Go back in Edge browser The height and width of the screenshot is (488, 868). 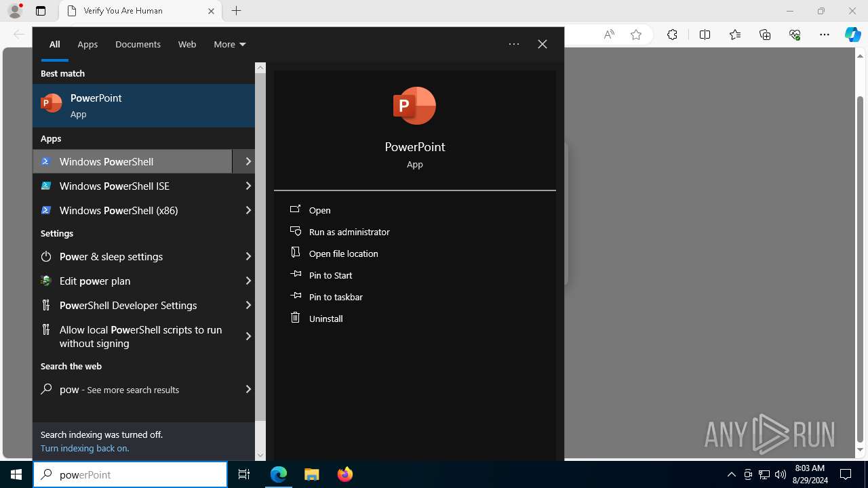[19, 35]
